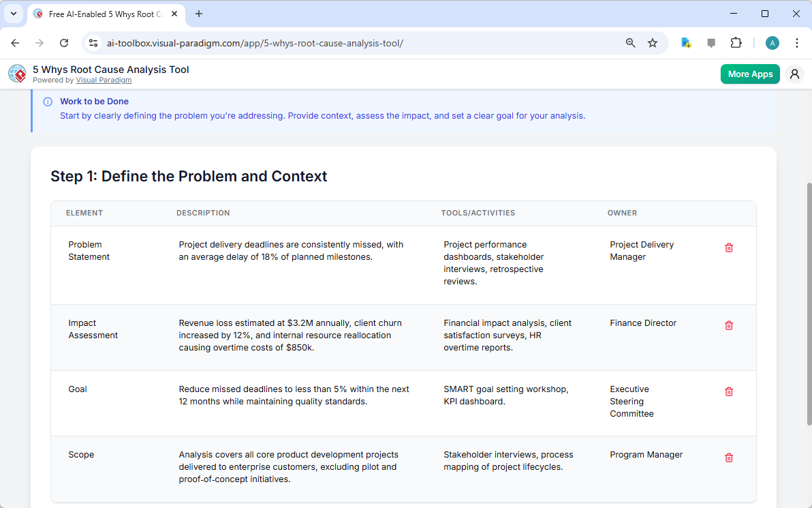Open the browser profile avatar menu
This screenshot has height=508, width=812.
click(772, 42)
